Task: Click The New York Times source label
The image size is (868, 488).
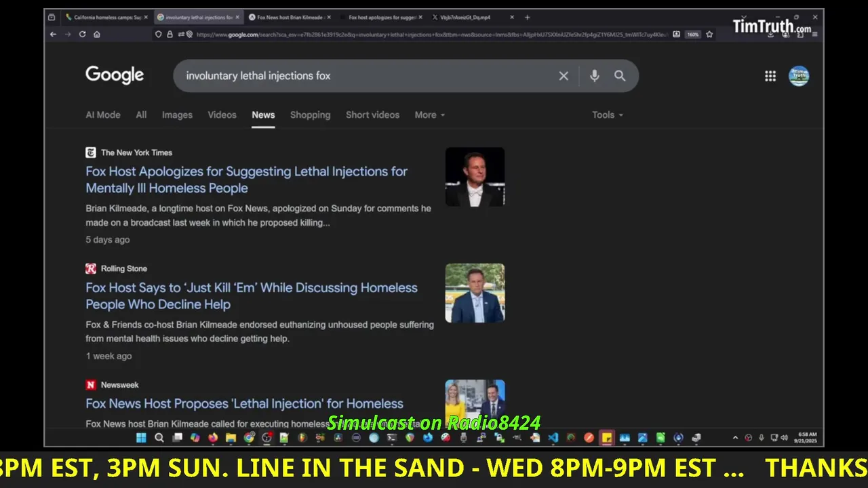Action: (x=136, y=152)
